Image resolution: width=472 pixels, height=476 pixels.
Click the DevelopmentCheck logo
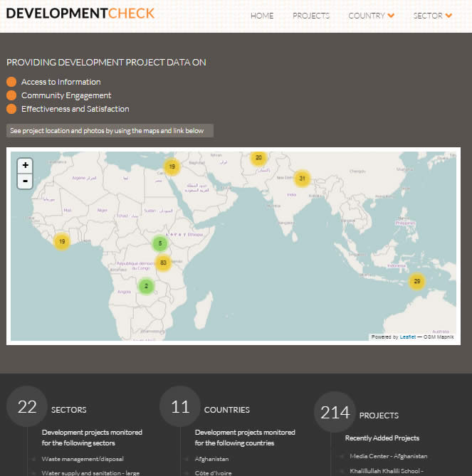(80, 14)
